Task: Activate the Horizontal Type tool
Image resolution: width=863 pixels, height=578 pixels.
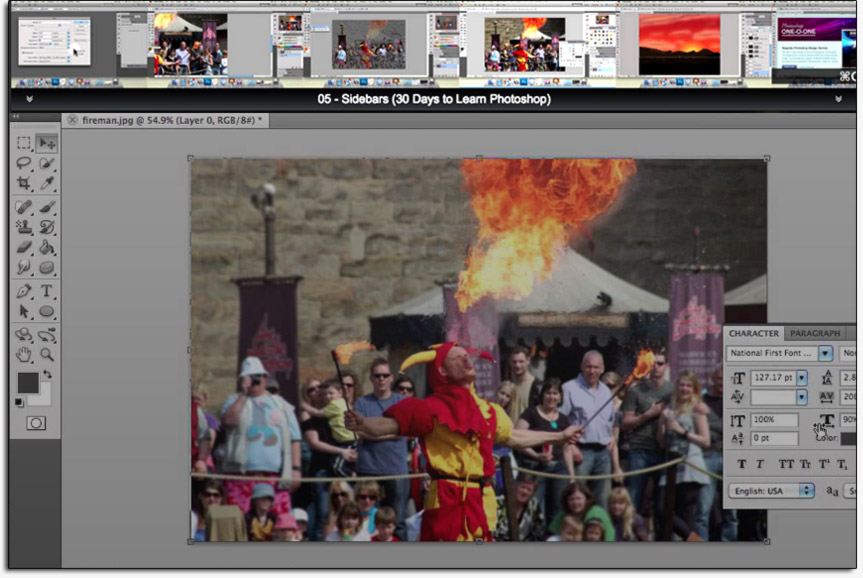Action: (47, 291)
